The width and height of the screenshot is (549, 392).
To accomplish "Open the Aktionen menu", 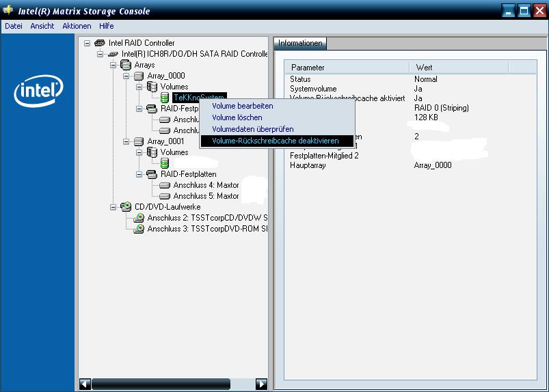I will 77,26.
